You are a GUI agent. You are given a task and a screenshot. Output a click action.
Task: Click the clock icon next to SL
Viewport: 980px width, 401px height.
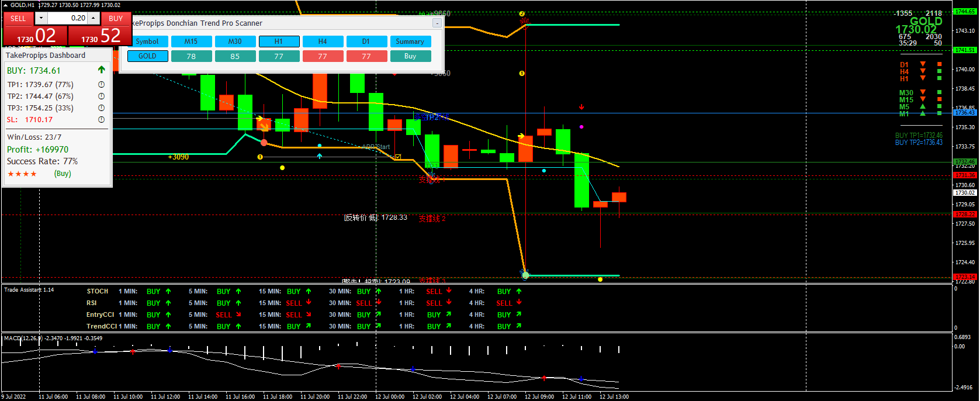click(101, 120)
